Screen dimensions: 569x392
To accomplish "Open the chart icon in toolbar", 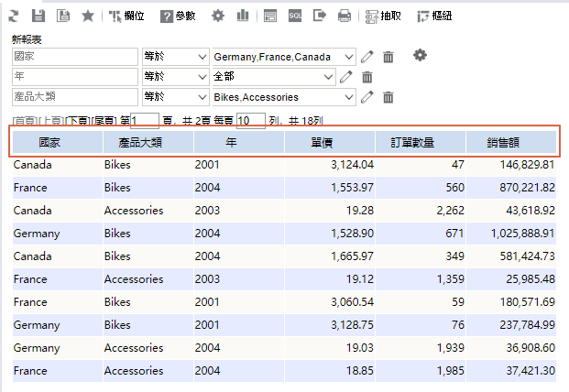I will click(243, 16).
